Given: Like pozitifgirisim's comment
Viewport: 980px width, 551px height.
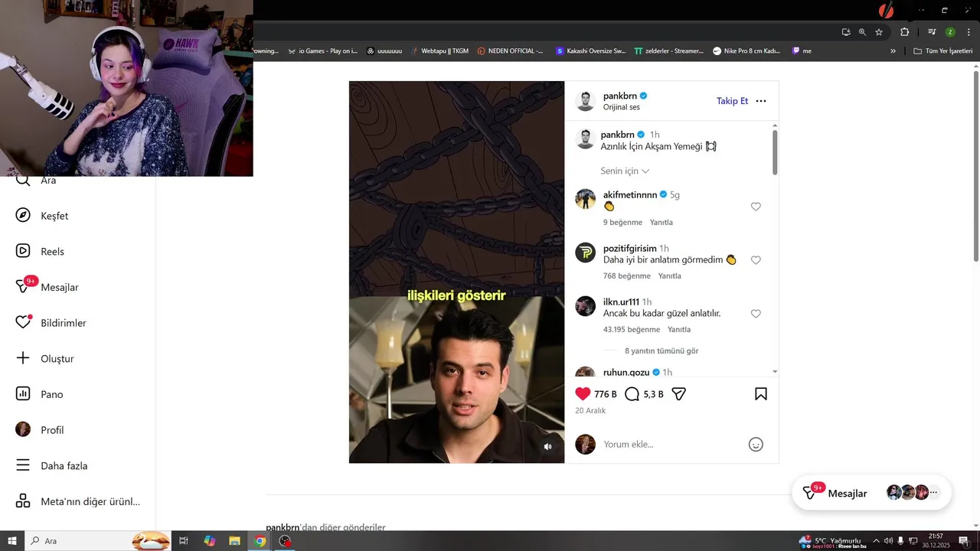Looking at the screenshot, I should click(x=756, y=260).
